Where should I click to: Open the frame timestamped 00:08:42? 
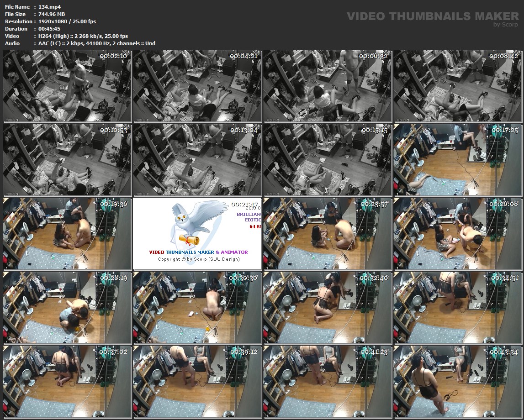coord(457,86)
